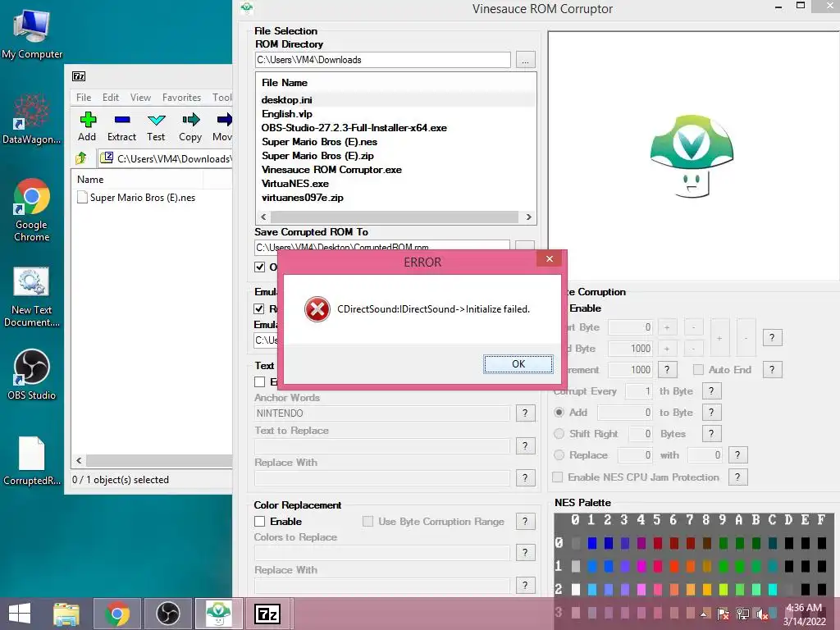Click the ROM Directory path field
840x630 pixels.
tap(382, 60)
